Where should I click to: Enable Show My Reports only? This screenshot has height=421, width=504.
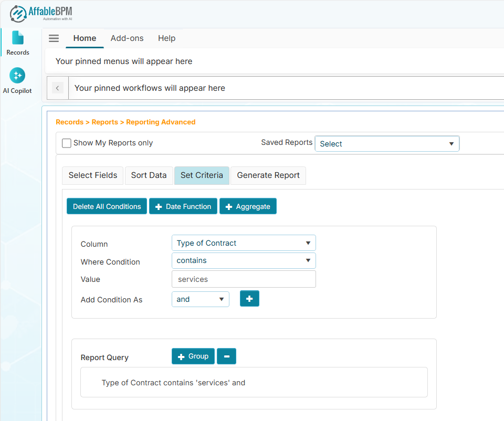pos(67,143)
